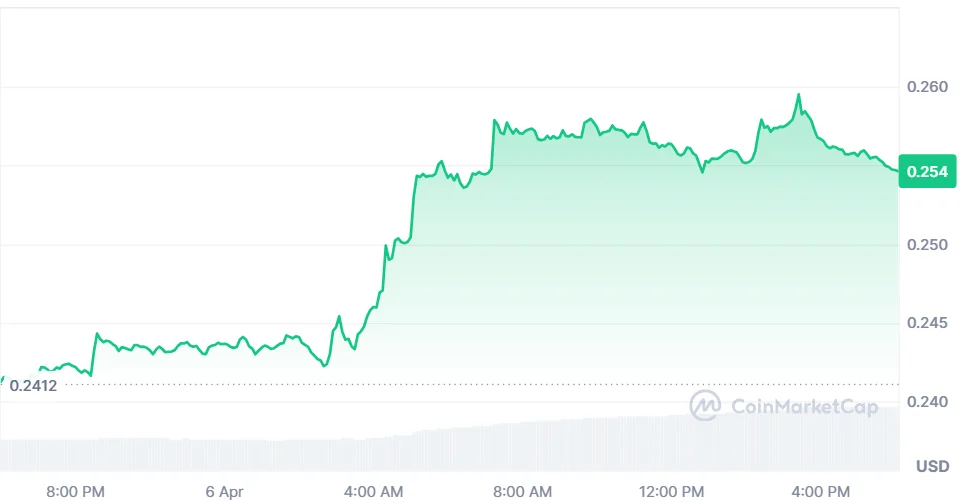The height and width of the screenshot is (503, 970).
Task: Click the 6 Apr date axis label
Action: (223, 491)
